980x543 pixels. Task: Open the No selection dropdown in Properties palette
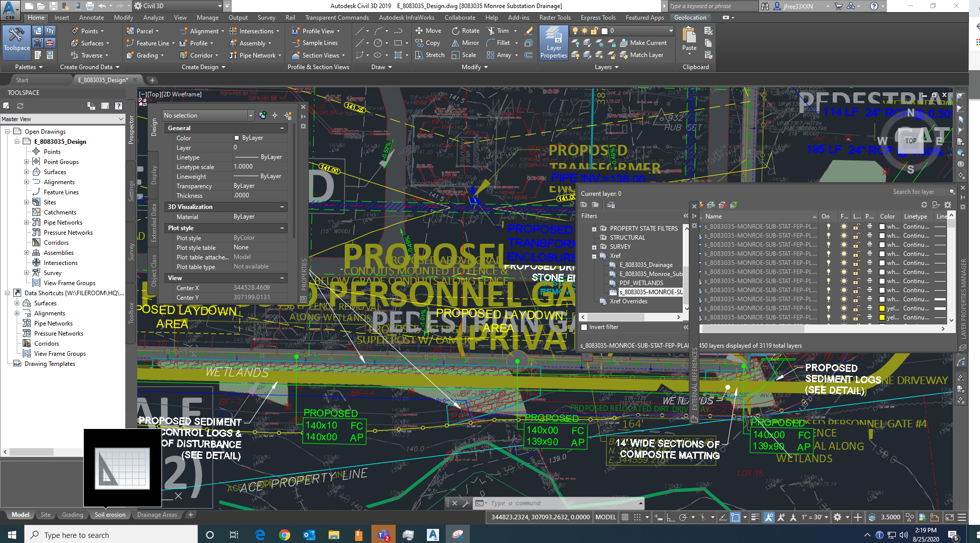(x=252, y=115)
